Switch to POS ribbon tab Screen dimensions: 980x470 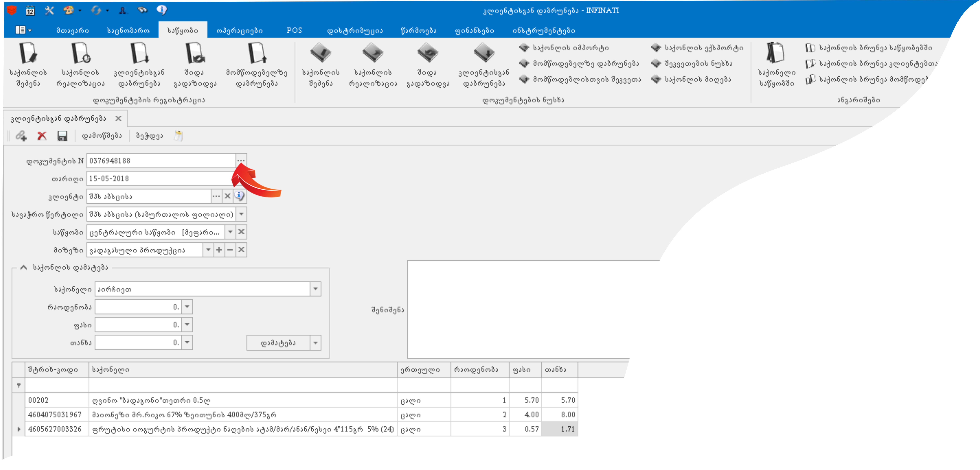tap(294, 30)
